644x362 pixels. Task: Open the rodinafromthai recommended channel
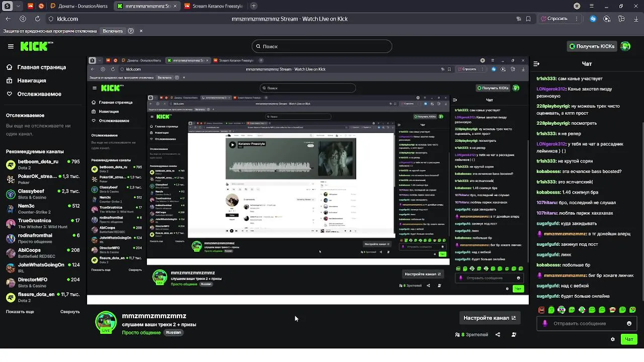pos(43,238)
